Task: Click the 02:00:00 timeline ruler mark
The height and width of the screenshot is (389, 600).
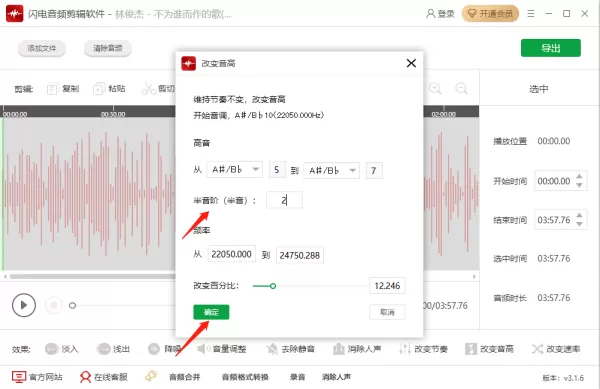Action: 443,114
